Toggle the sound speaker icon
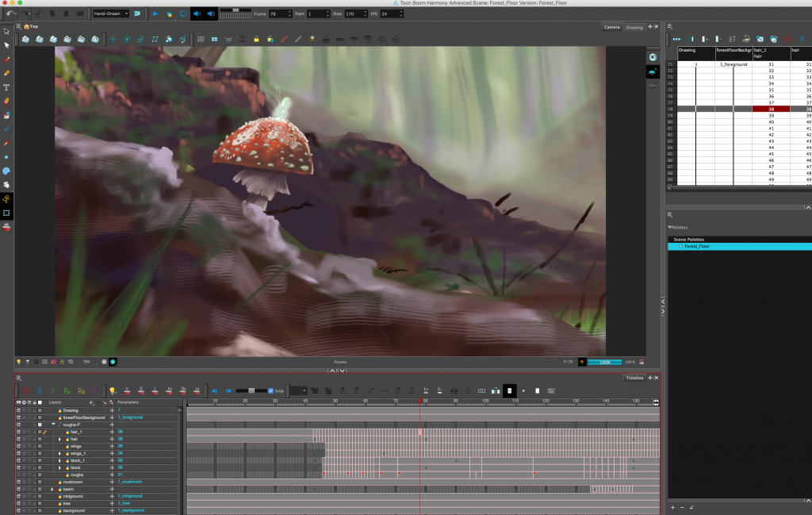 click(197, 13)
